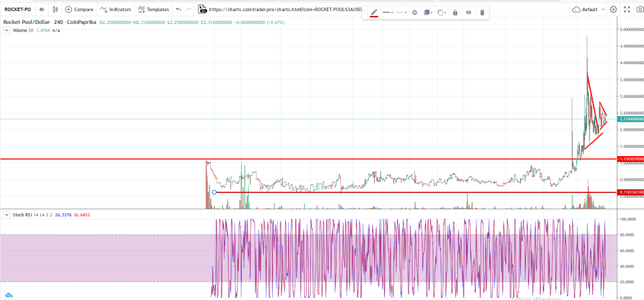This screenshot has height=300, width=644.
Task: Open drawing settings gear in floating toolbar
Action: (414, 12)
